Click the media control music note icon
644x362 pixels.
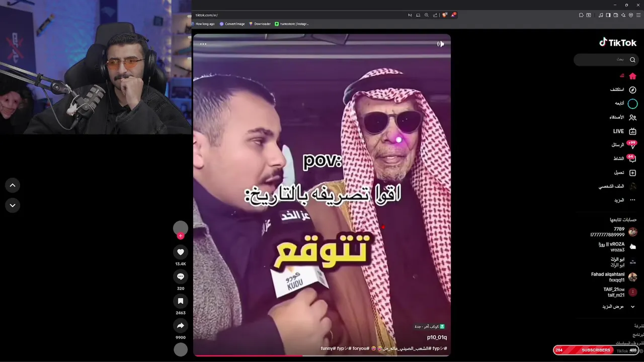click(x=601, y=15)
